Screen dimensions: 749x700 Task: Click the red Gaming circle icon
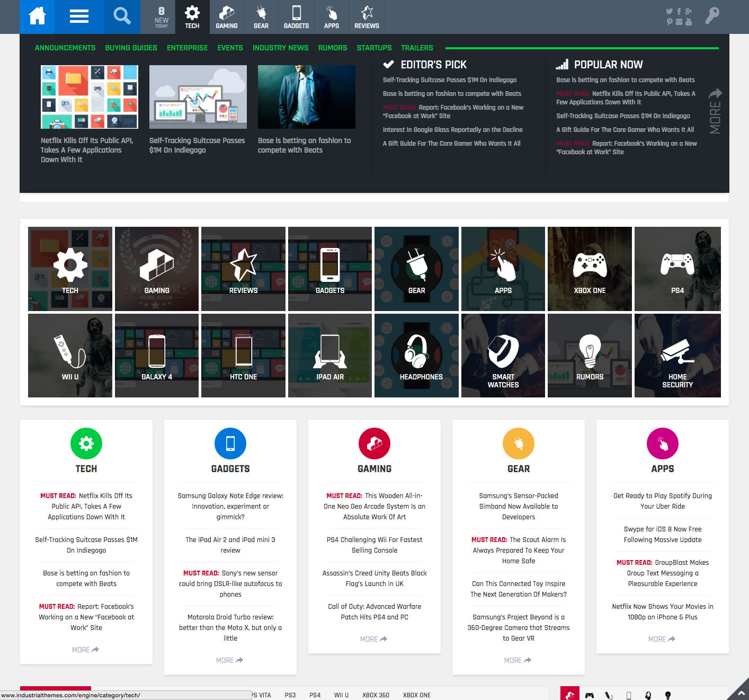(374, 444)
